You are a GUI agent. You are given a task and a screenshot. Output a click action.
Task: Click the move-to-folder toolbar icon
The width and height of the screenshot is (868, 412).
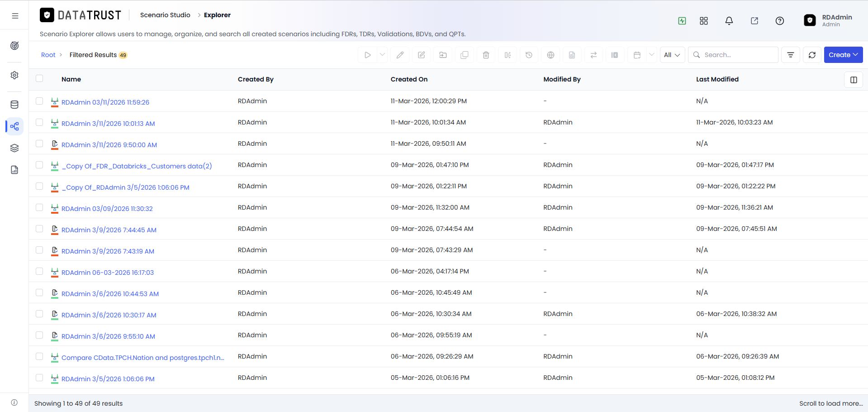pos(443,55)
